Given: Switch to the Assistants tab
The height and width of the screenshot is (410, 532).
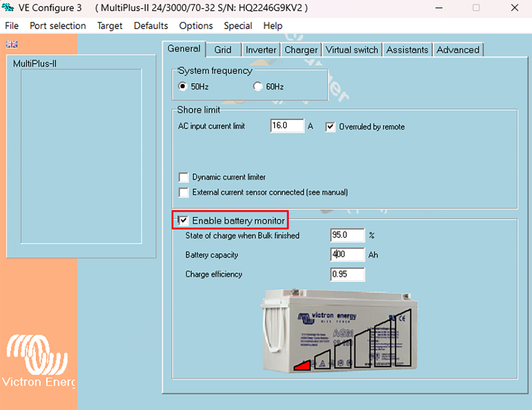Looking at the screenshot, I should click(x=407, y=50).
